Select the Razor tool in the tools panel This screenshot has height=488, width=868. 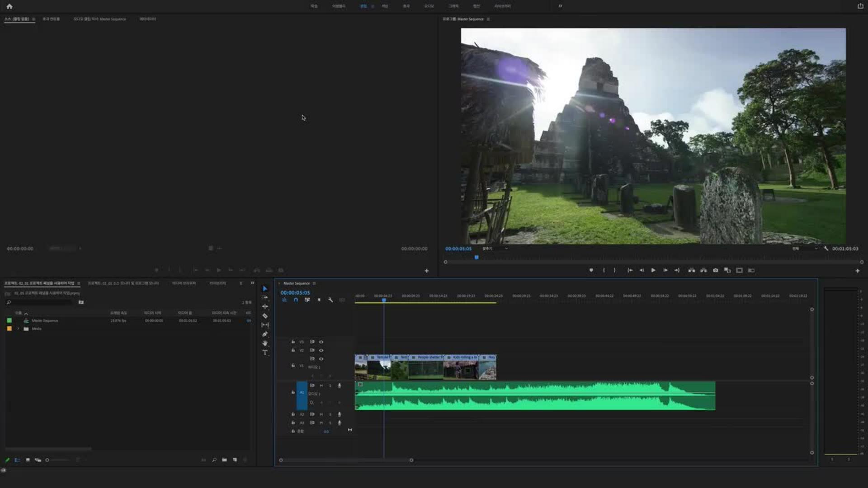[265, 316]
